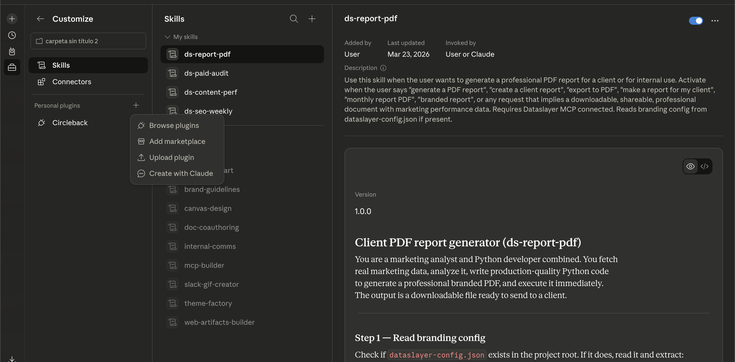Image resolution: width=735 pixels, height=362 pixels.
Task: Open the toolbox Customize icon in left rail
Action: 12,68
